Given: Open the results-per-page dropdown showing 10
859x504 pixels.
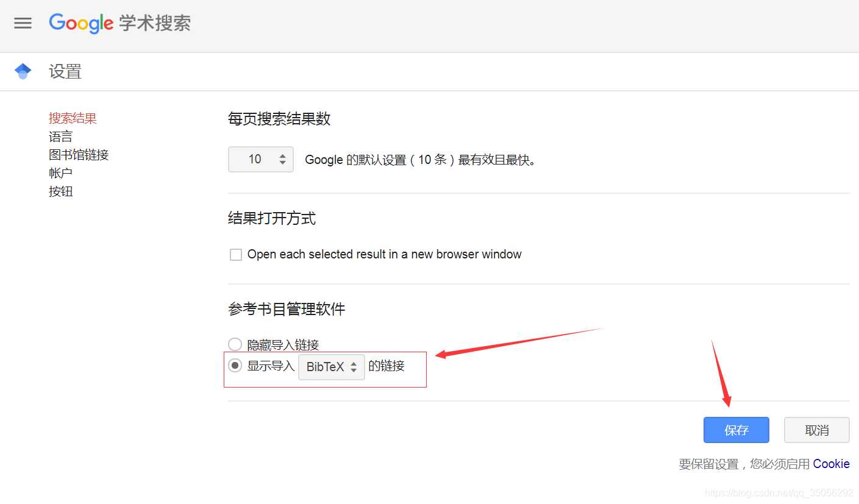Looking at the screenshot, I should pyautogui.click(x=261, y=159).
